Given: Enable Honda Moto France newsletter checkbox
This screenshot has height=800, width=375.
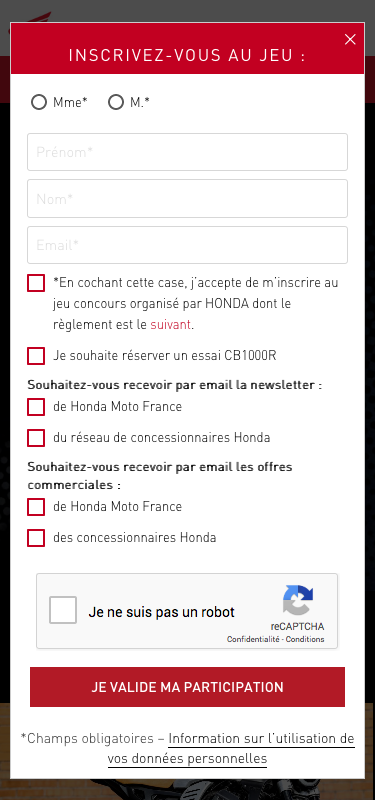Looking at the screenshot, I should pos(36,407).
